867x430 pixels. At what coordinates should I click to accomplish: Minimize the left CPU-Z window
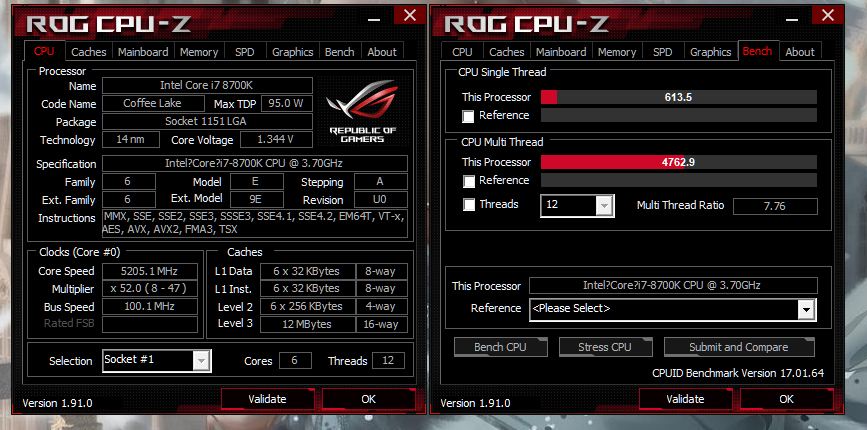[374, 18]
